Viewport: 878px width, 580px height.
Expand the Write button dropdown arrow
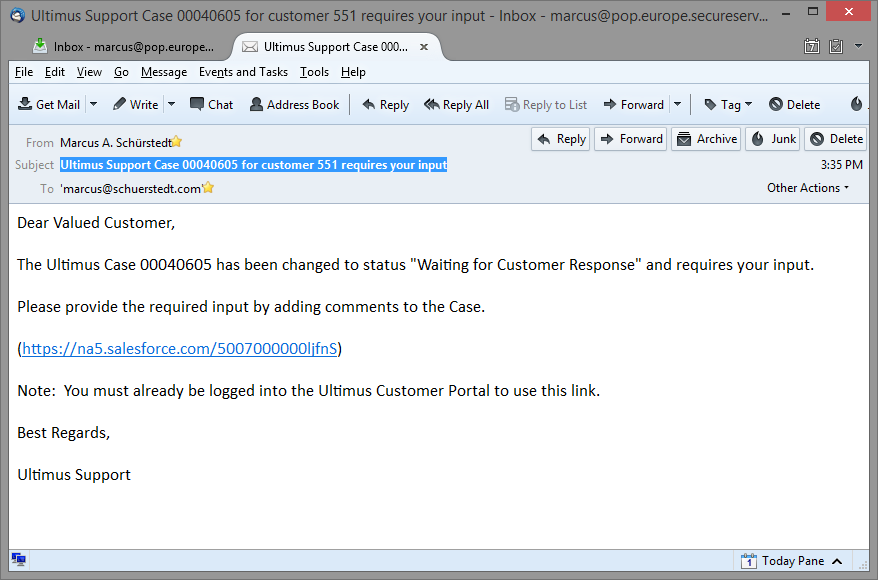171,104
